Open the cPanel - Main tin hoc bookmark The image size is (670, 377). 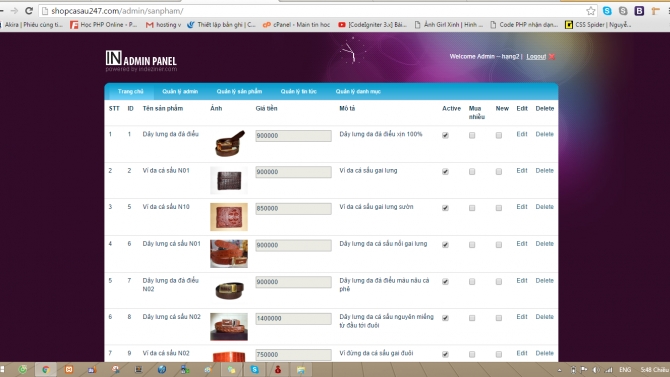point(296,25)
